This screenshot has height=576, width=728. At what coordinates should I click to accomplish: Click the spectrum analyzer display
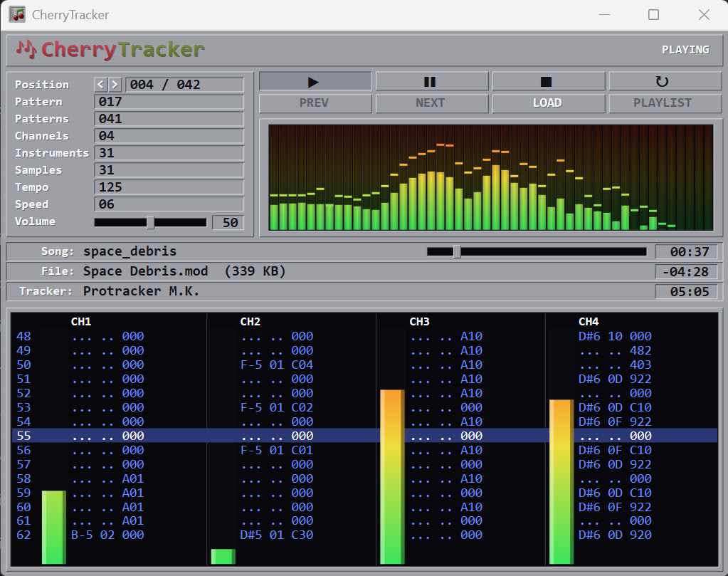pos(491,177)
